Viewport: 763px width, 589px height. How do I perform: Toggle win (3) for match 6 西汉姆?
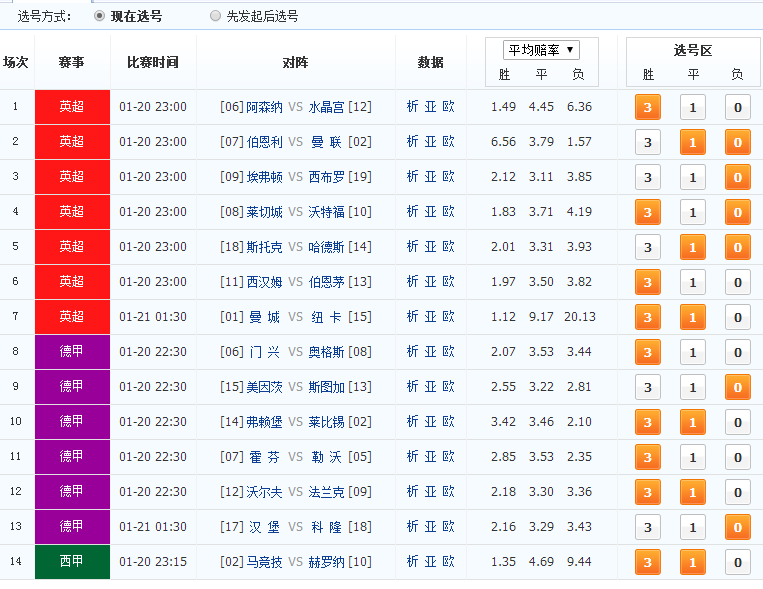tap(648, 282)
